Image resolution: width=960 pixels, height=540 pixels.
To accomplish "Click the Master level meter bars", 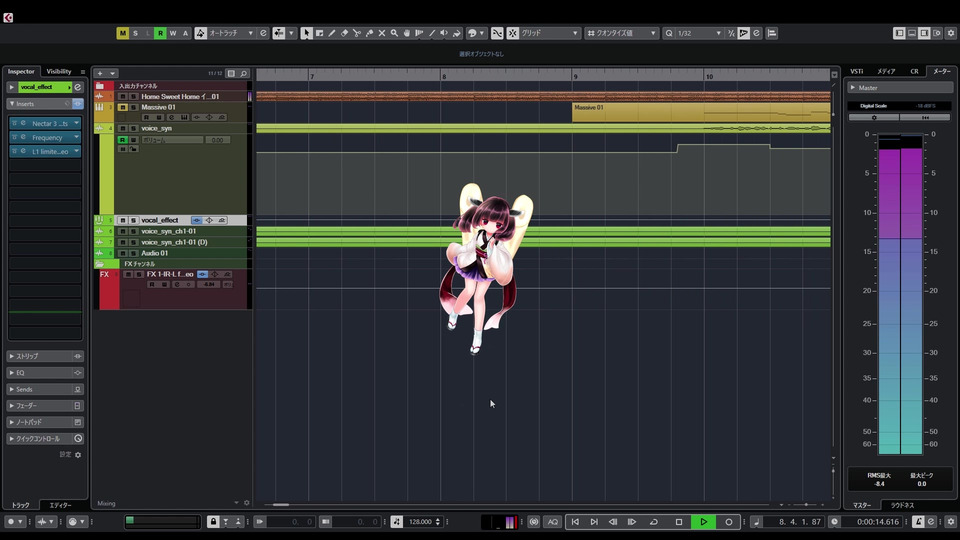I will (x=901, y=295).
